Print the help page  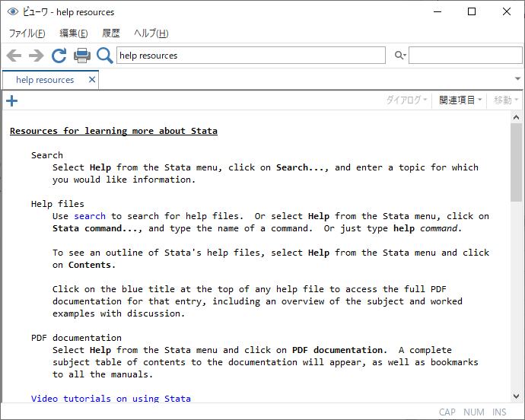pos(82,56)
